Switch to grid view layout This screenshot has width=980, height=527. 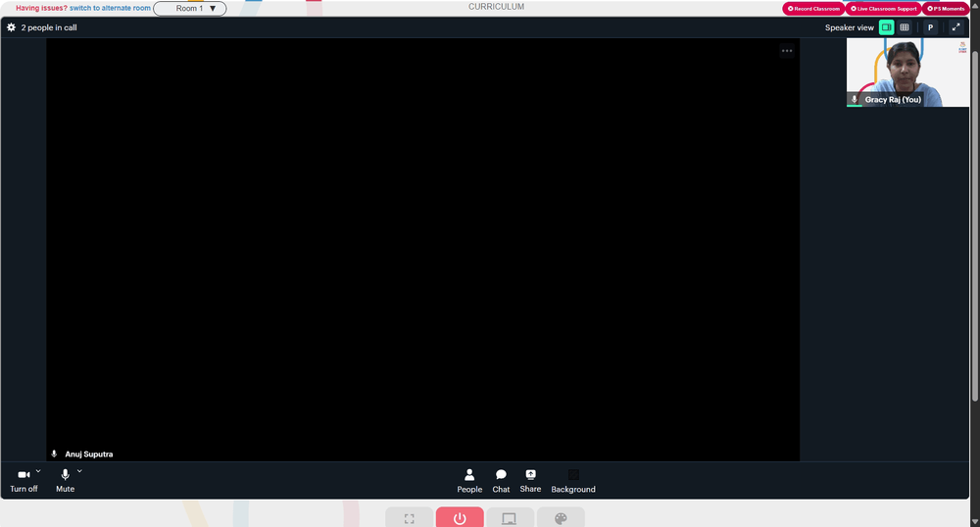tap(905, 27)
